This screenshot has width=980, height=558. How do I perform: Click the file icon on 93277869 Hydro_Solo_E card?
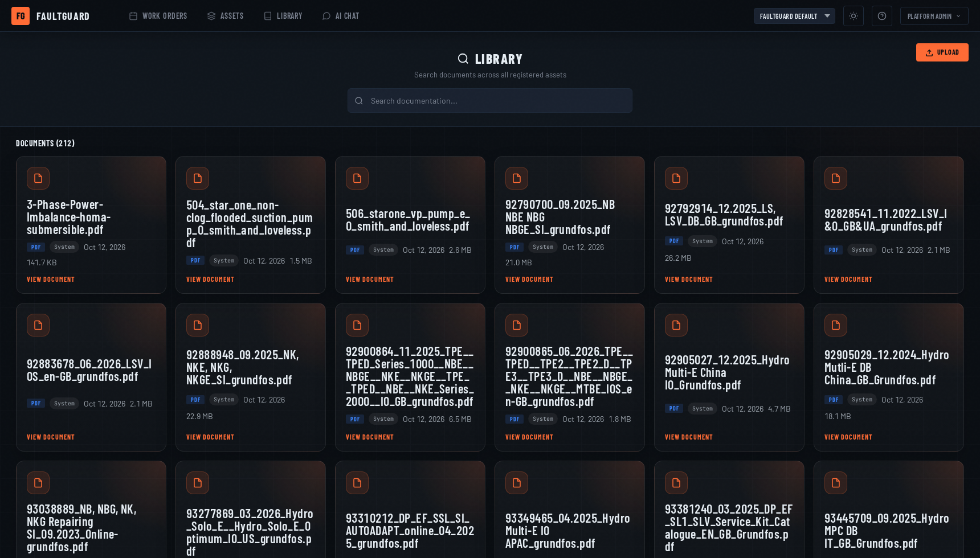tap(198, 483)
